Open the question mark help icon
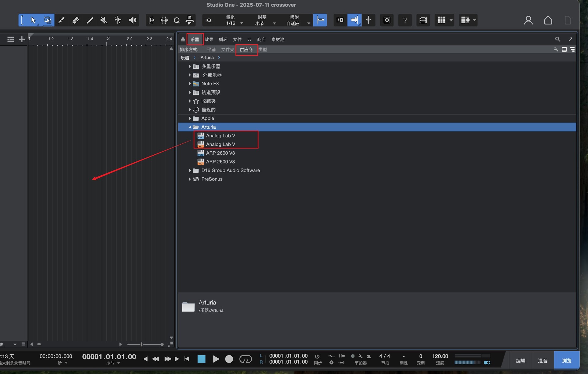Screen dimensions: 588x374 click(405, 20)
